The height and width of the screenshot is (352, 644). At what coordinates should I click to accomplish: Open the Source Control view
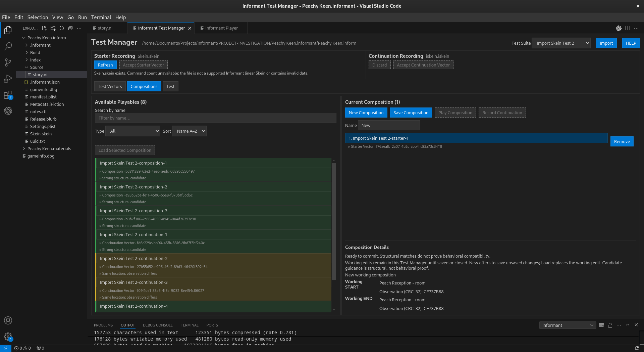[8, 62]
